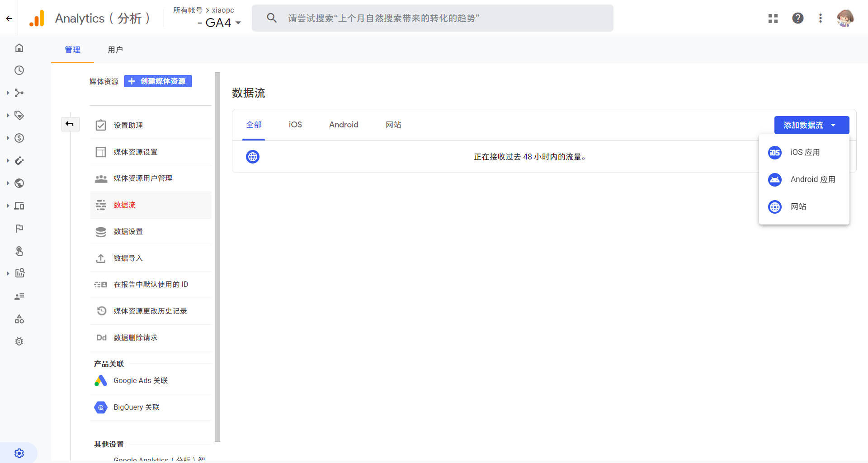Switch to the 管理 tab
Screen dimensions: 868x463
[72, 50]
